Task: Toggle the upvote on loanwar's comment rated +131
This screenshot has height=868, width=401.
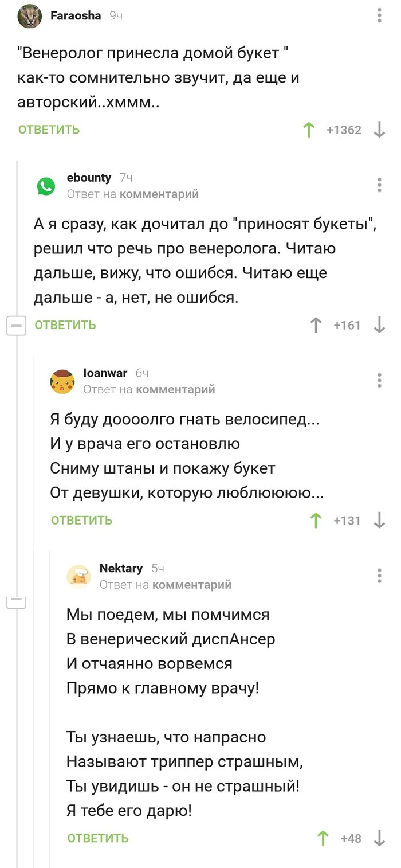Action: (316, 521)
